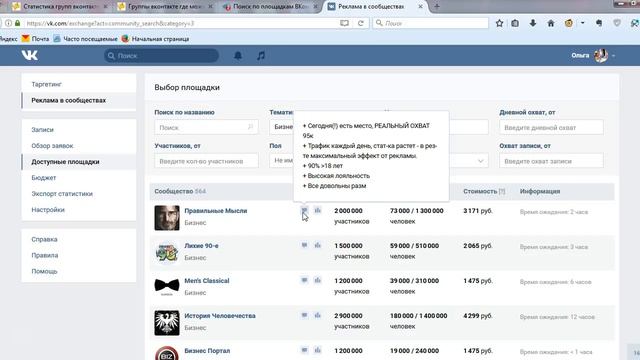Screen dimensions: 640x360
Task: Switch to Группы вконтакте tab
Action: (x=164, y=7)
